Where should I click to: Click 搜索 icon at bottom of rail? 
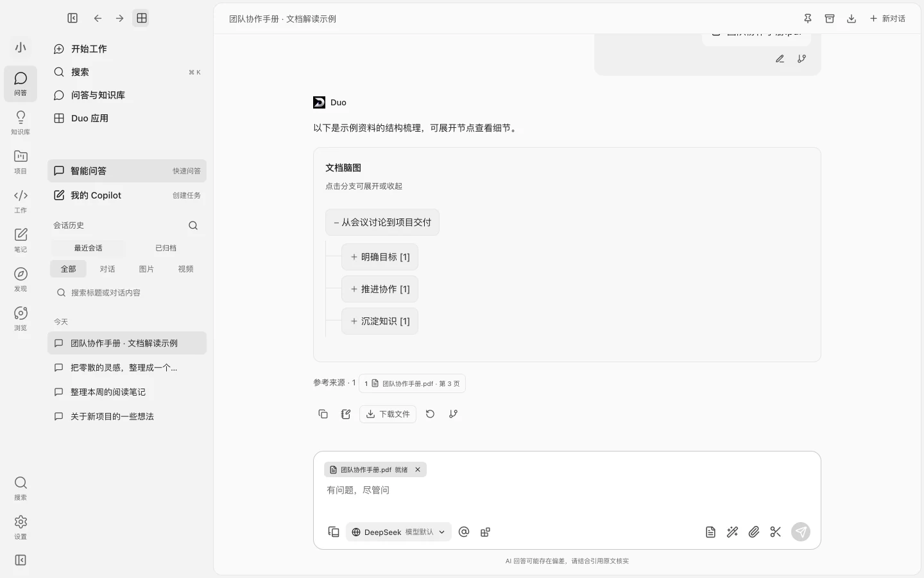tap(21, 488)
